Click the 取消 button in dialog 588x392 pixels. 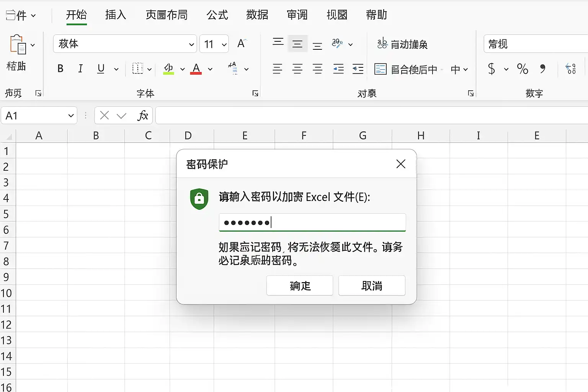click(x=372, y=286)
